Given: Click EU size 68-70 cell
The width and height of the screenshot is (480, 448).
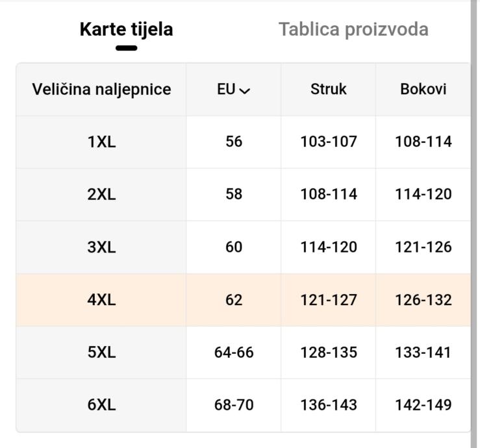Looking at the screenshot, I should [x=234, y=405].
